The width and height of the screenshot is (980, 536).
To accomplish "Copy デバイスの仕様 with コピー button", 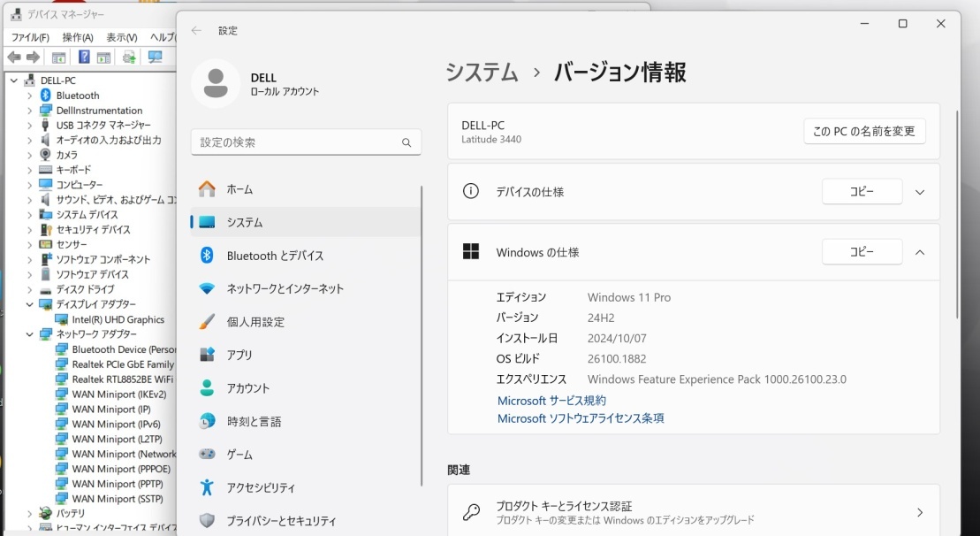I will (862, 191).
